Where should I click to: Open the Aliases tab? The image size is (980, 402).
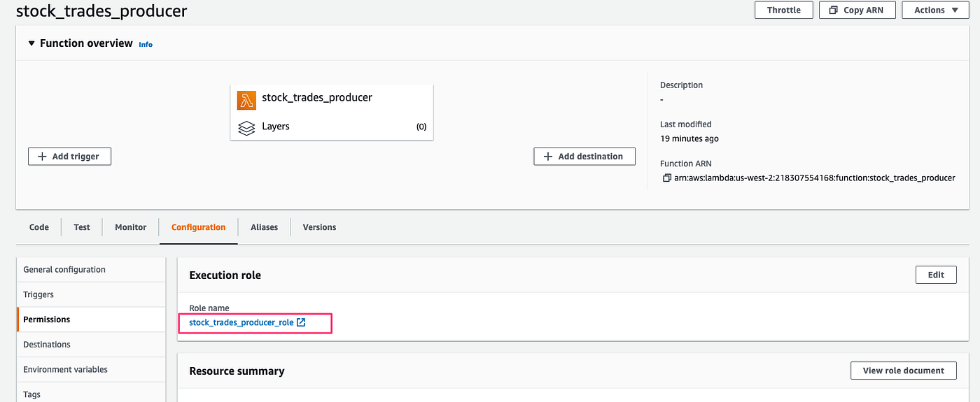[x=265, y=227]
